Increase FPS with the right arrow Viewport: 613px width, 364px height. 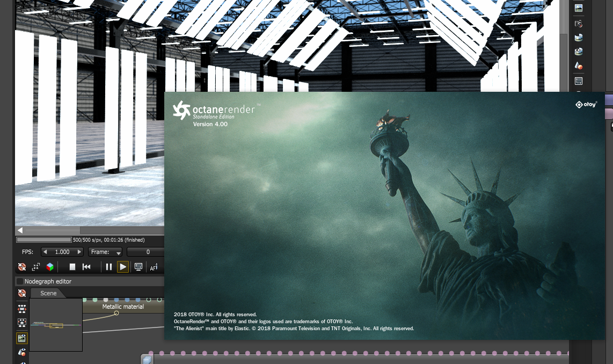point(79,252)
